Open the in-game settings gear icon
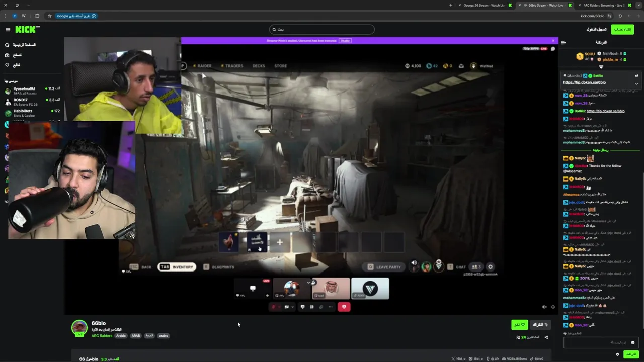This screenshot has height=362, width=644. (490, 267)
